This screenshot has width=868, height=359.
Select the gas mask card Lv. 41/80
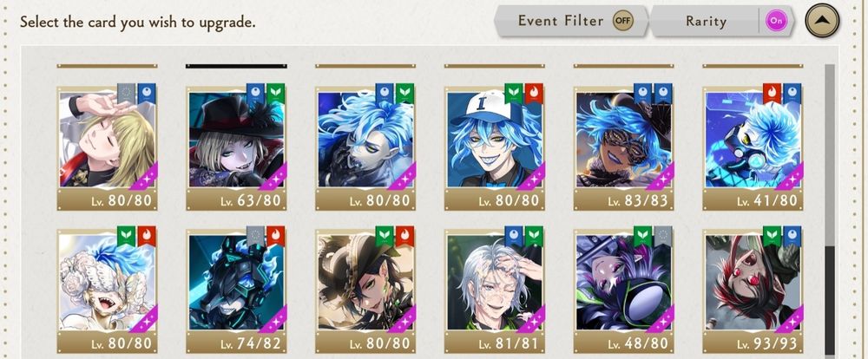[753, 147]
